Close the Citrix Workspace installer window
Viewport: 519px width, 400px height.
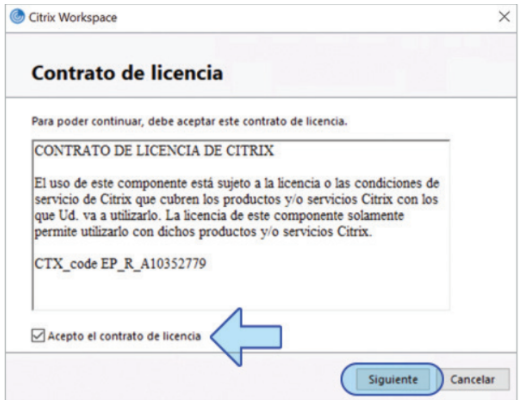point(504,16)
